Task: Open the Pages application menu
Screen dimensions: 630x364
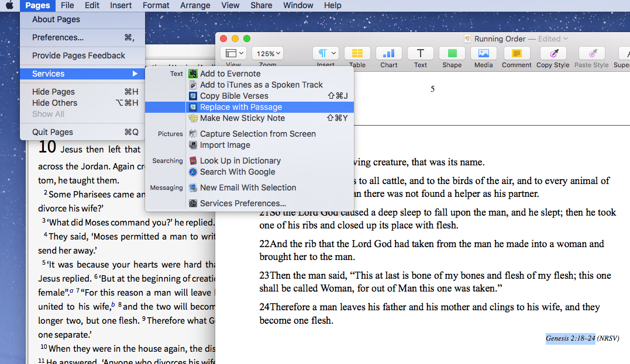Action: pos(37,5)
